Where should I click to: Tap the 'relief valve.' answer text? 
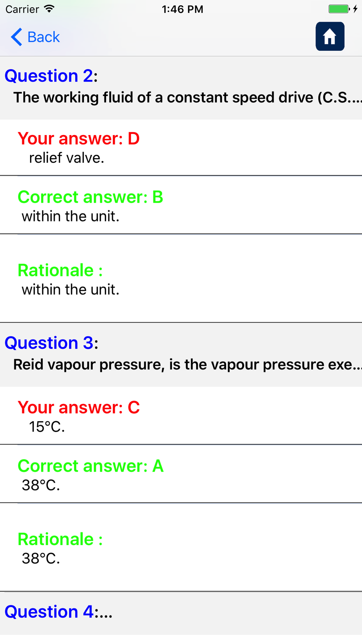point(67,158)
